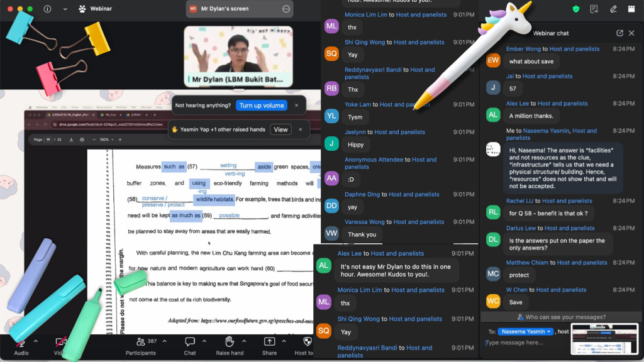Click Ember Wong's EW avatar
This screenshot has height=362, width=644.
point(493,61)
